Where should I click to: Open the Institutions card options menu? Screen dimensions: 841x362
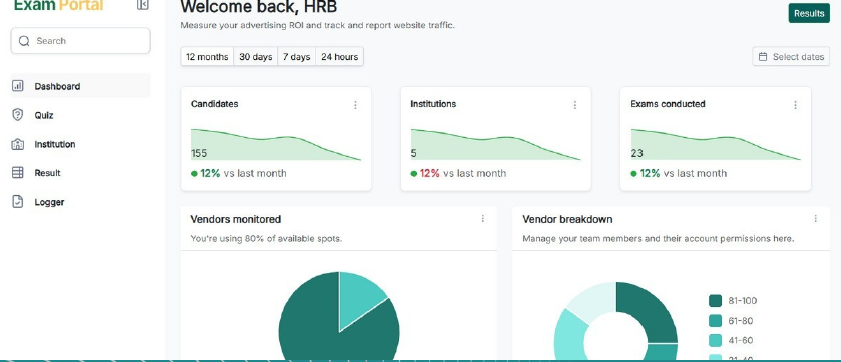pyautogui.click(x=575, y=105)
